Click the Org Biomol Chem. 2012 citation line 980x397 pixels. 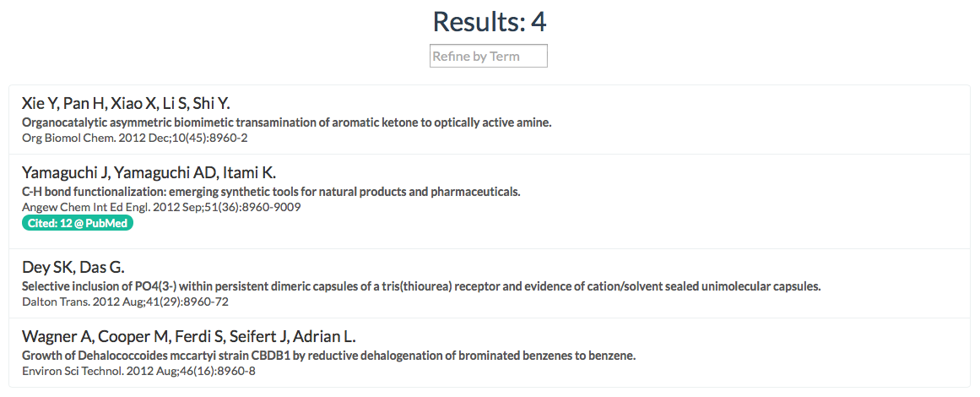click(134, 138)
